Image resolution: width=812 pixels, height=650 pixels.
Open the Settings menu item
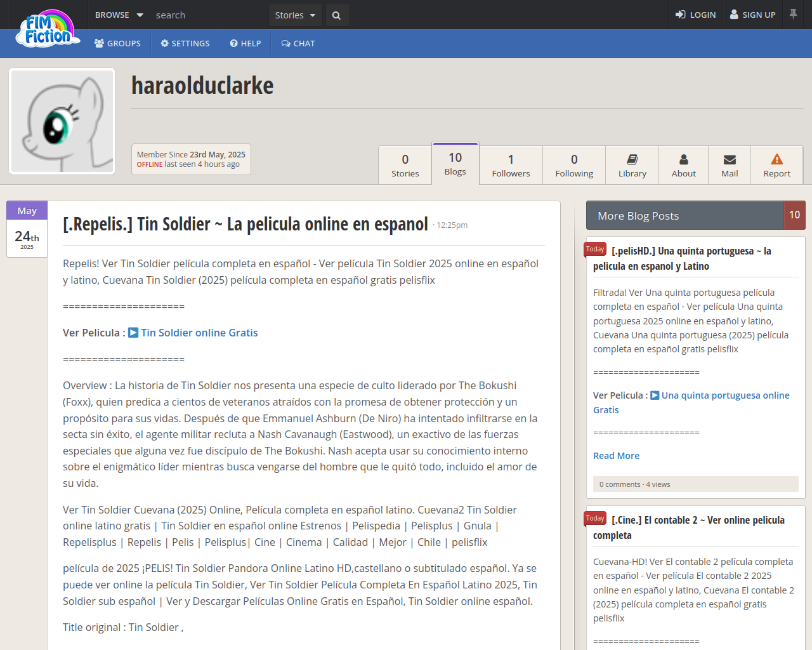(185, 43)
